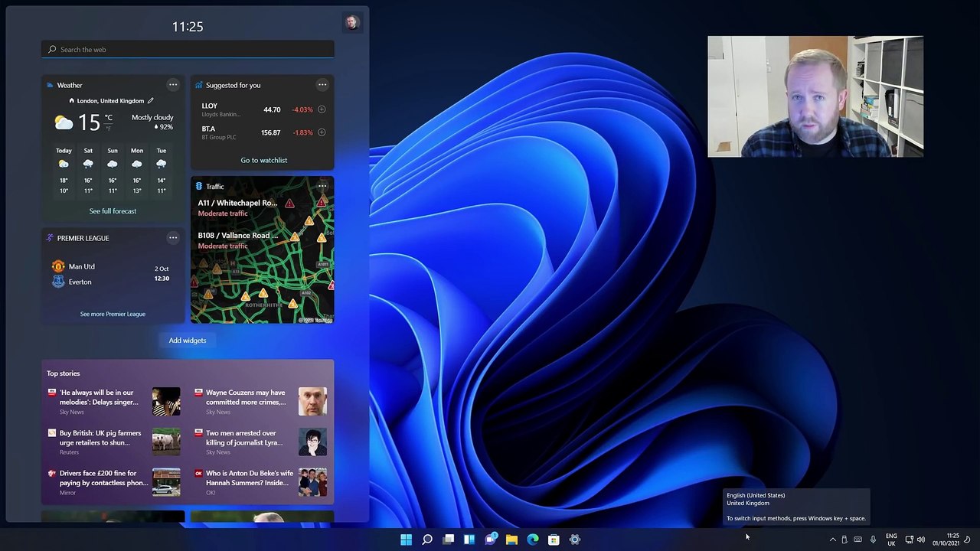Click the contactless fine story thumbnail
This screenshot has width=980, height=551.
pyautogui.click(x=166, y=483)
